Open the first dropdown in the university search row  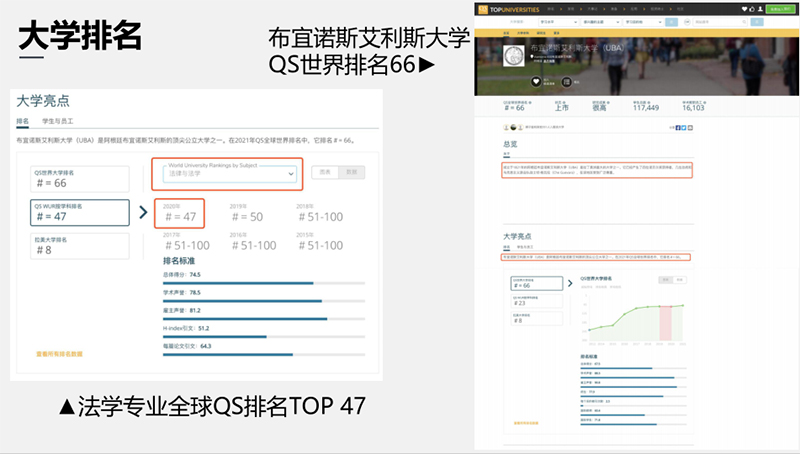tap(559, 22)
